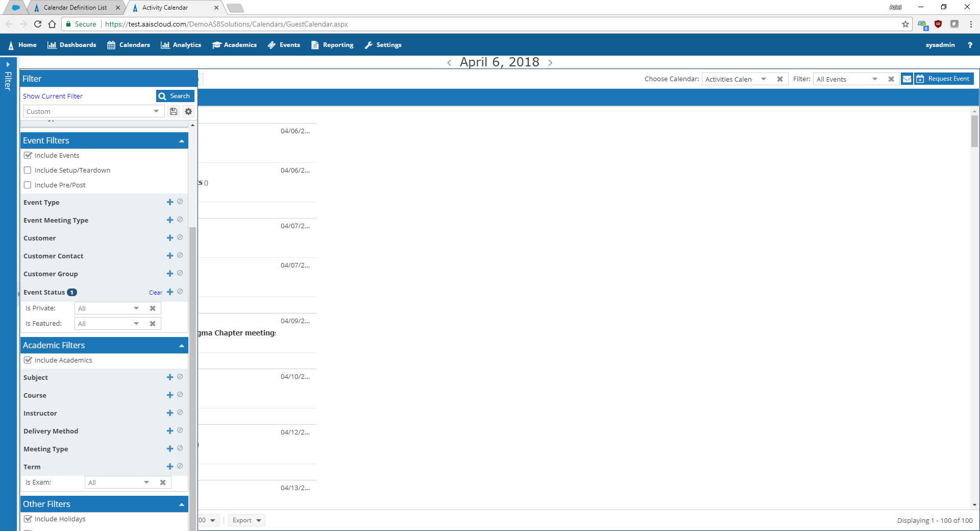Add an Event Status filter
This screenshot has width=980, height=531.
click(170, 292)
